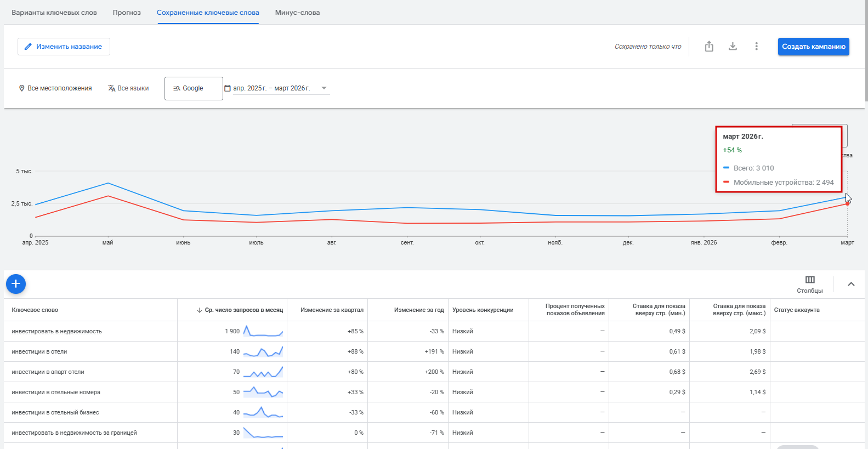Open the Google search network selector
The height and width of the screenshot is (449, 868).
point(194,88)
